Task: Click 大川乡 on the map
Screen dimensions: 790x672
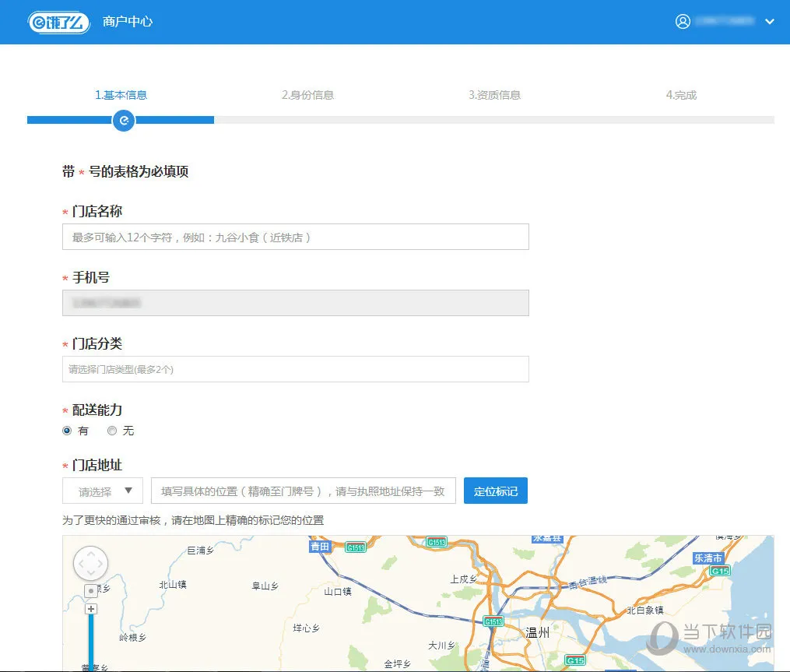Action: click(x=442, y=646)
